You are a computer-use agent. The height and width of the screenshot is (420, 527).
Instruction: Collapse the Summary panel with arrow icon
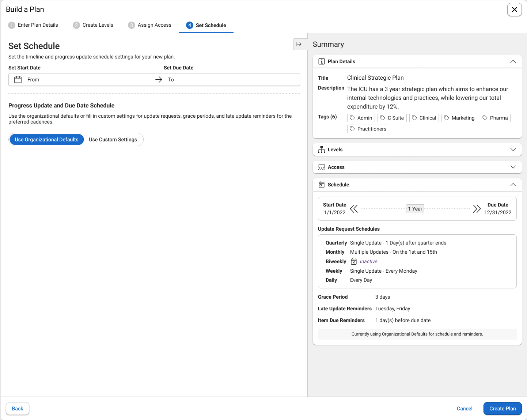click(x=299, y=44)
